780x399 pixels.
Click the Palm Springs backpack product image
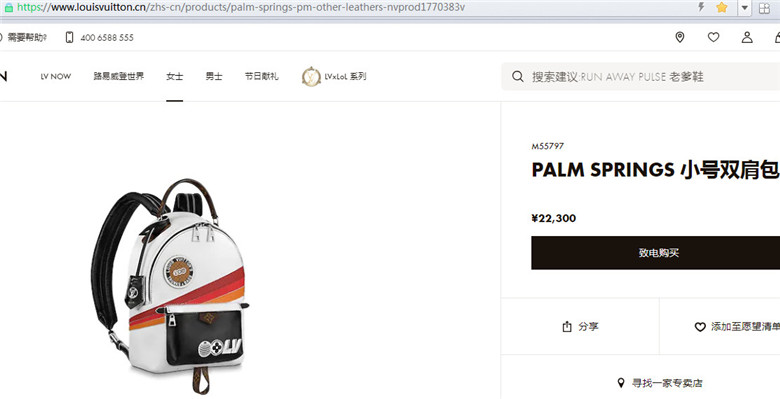[x=169, y=286]
